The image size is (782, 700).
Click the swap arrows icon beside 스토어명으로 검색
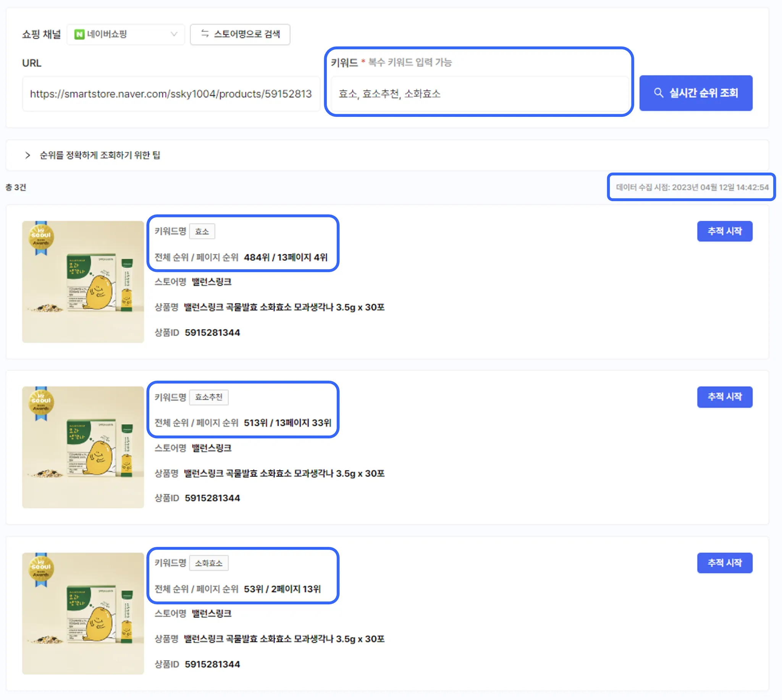[x=205, y=34]
